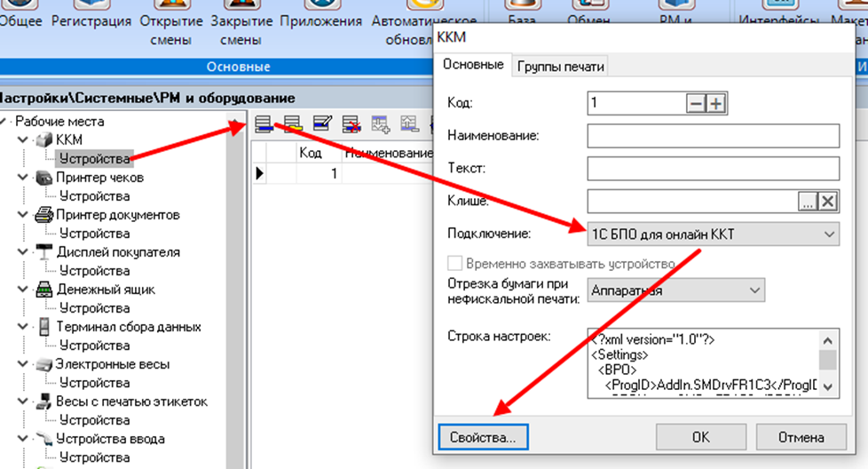Switch to the Группы печати tab
This screenshot has height=469, width=868.
click(x=560, y=67)
